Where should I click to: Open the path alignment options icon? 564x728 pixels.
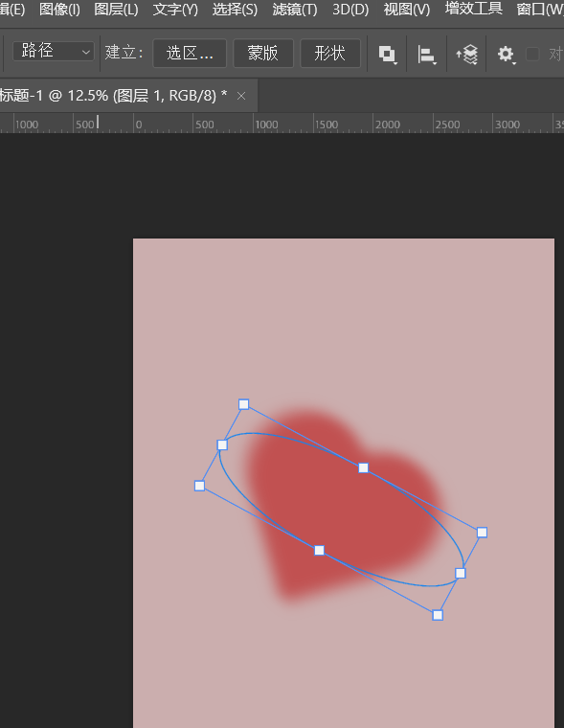(x=427, y=55)
